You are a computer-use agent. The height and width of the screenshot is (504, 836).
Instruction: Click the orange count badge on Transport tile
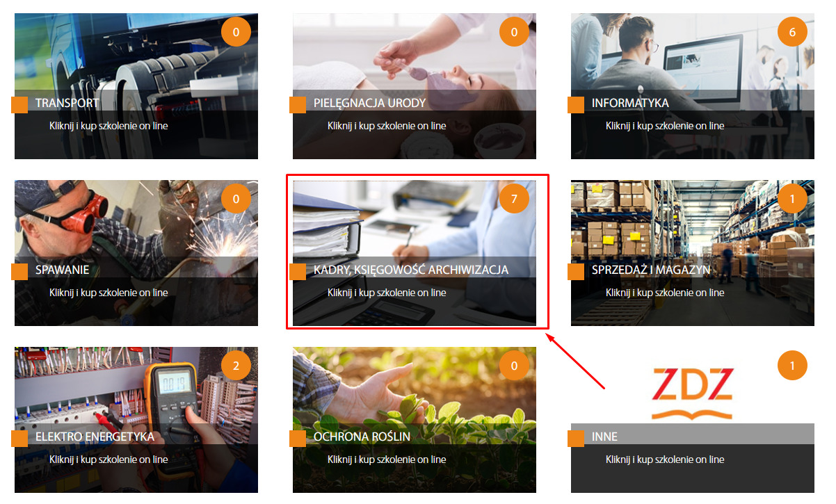coord(236,32)
